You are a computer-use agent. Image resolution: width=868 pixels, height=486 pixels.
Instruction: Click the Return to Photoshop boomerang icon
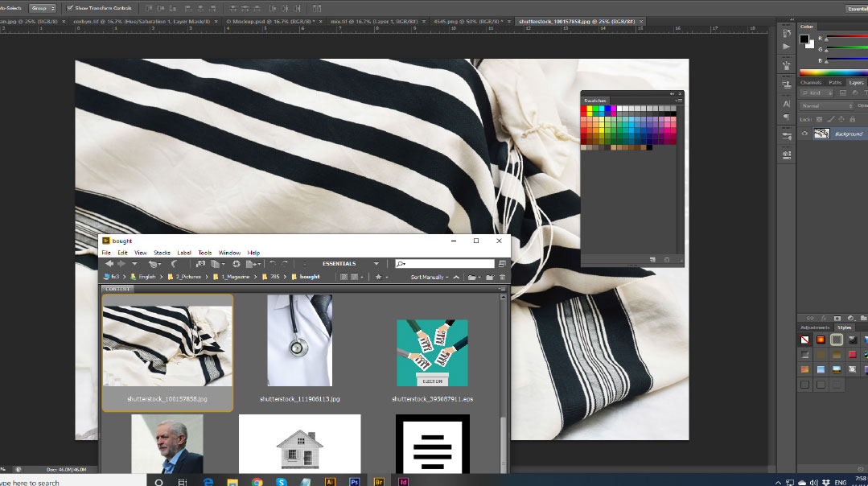coord(175,264)
